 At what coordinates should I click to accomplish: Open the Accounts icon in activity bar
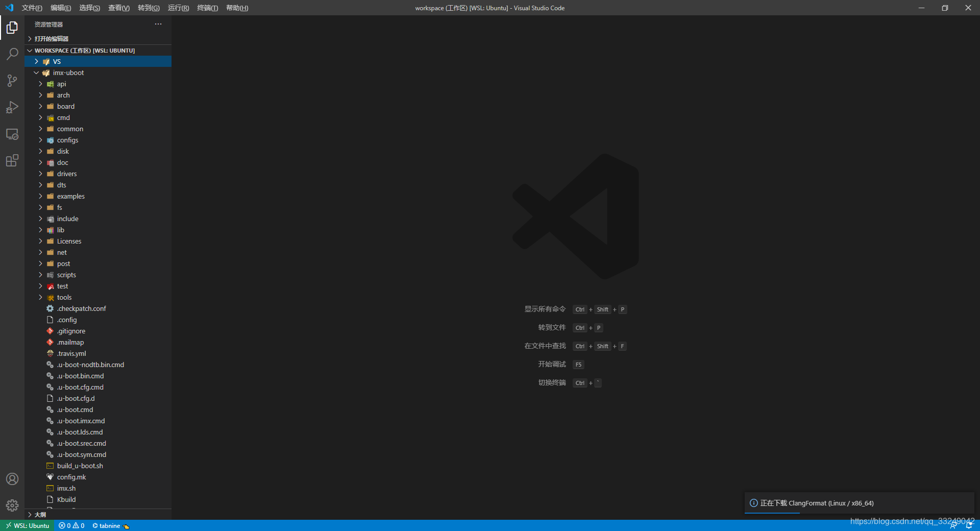click(12, 479)
